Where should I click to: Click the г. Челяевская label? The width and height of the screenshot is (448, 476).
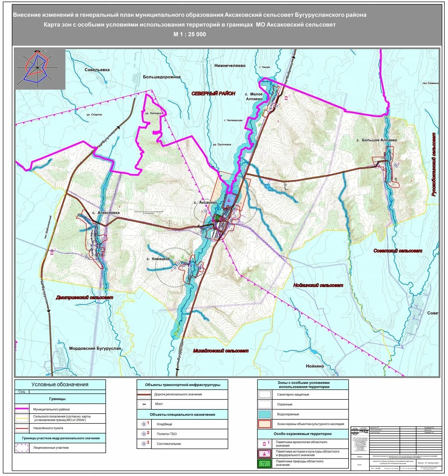pos(233,120)
